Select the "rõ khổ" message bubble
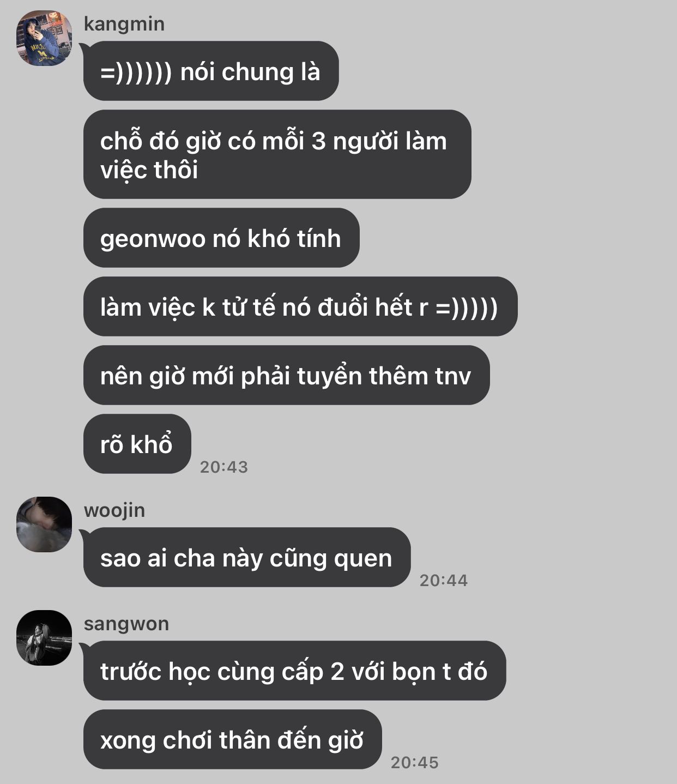The width and height of the screenshot is (677, 784). 137,444
